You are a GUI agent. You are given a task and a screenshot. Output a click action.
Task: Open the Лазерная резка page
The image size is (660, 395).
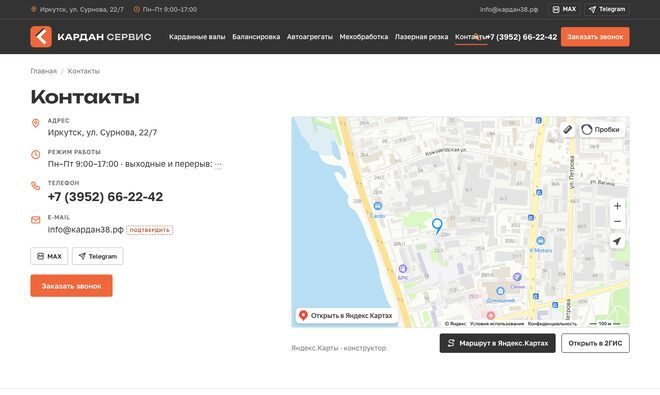pyautogui.click(x=421, y=37)
